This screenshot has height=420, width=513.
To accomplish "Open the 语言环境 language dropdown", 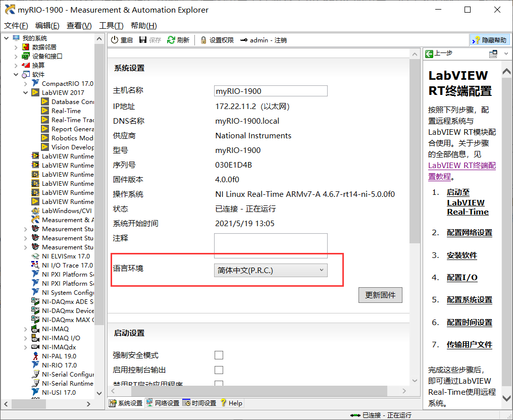I will click(x=322, y=270).
